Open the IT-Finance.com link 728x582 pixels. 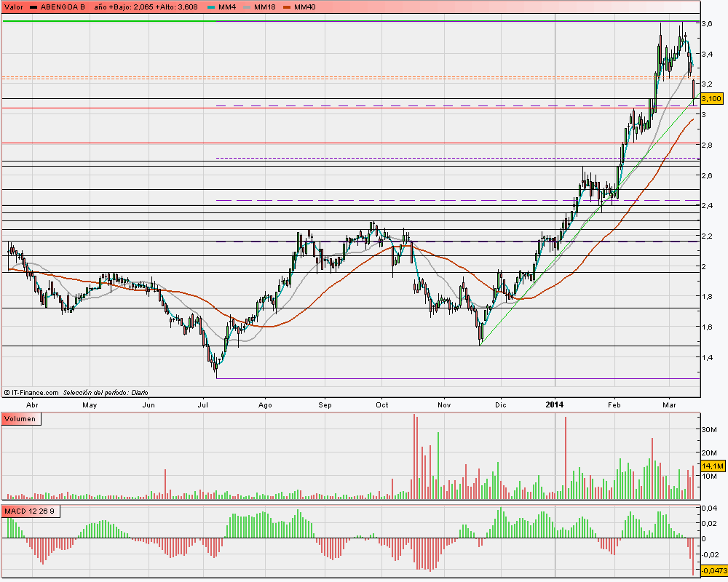(x=31, y=393)
